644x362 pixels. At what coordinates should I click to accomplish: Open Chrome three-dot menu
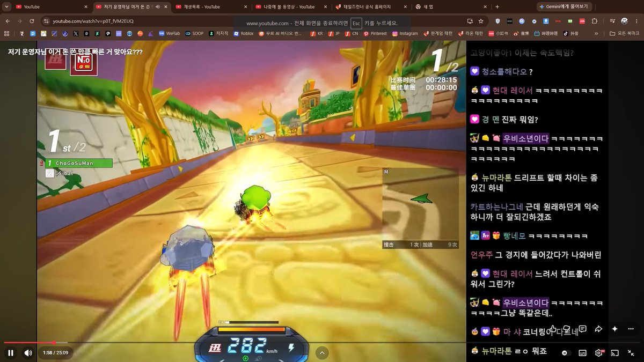coord(636,21)
